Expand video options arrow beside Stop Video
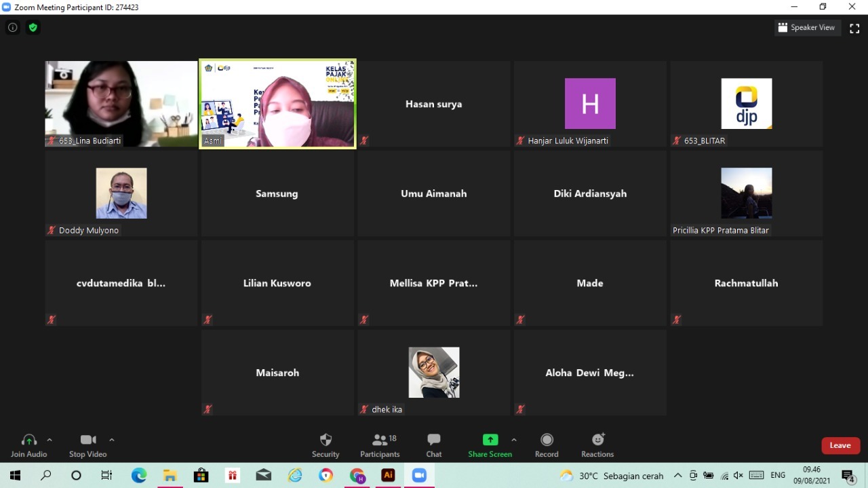The height and width of the screenshot is (488, 868). point(112,440)
